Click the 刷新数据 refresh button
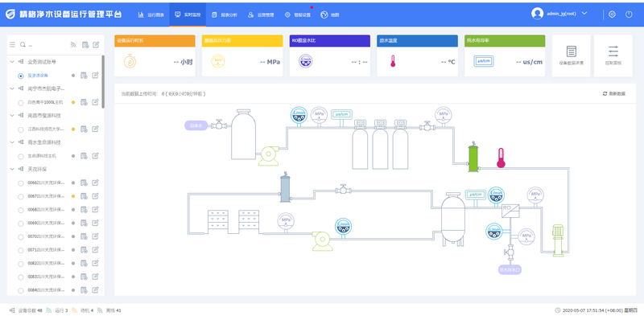Screen dimensions: 644x316 [614, 93]
